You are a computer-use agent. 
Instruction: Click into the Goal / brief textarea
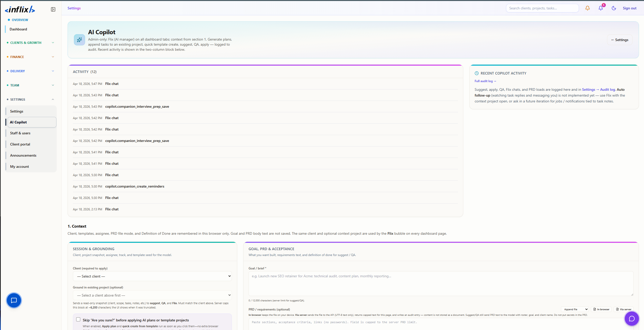click(441, 284)
